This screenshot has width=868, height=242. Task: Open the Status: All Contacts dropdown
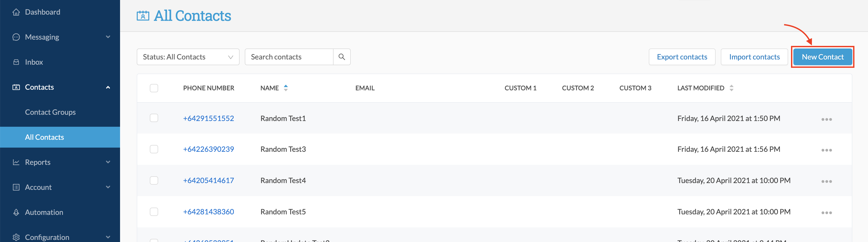tap(188, 57)
